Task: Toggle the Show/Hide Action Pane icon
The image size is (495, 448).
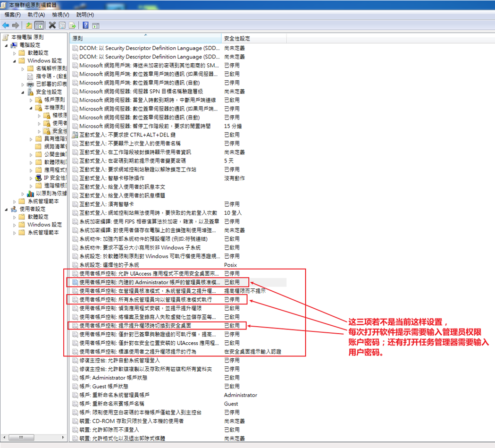Action: point(96,25)
